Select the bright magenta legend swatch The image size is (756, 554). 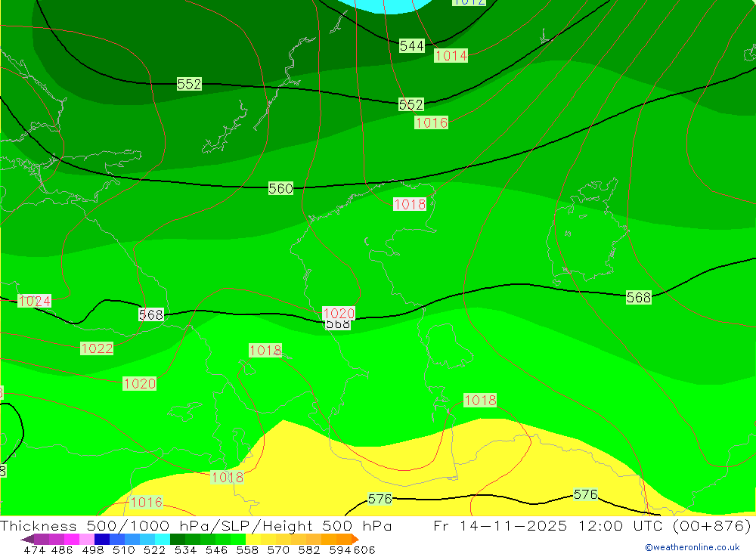[71, 539]
